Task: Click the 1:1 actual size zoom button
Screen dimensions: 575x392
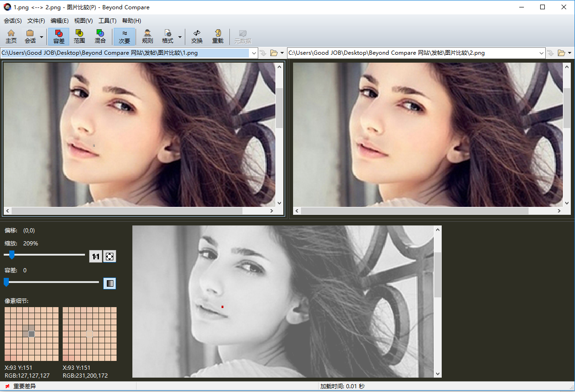Action: coord(96,257)
